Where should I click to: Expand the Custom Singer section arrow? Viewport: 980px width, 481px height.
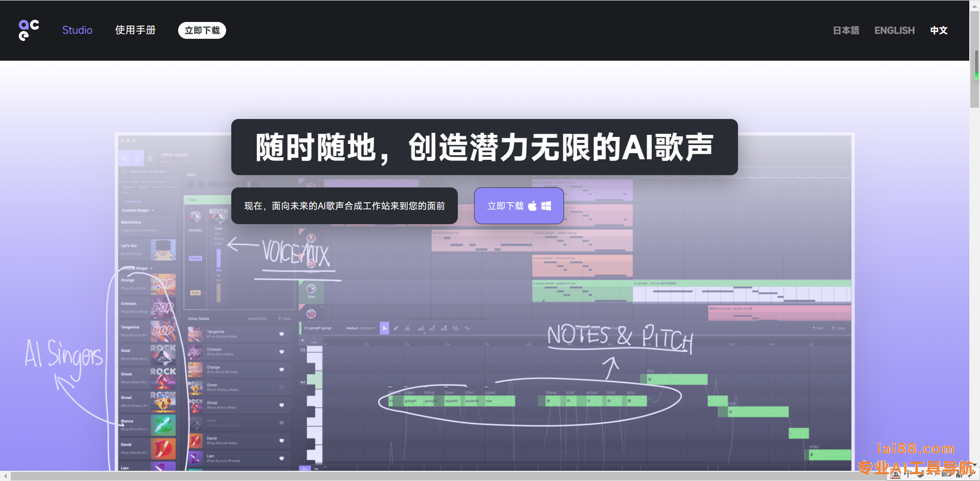153,210
